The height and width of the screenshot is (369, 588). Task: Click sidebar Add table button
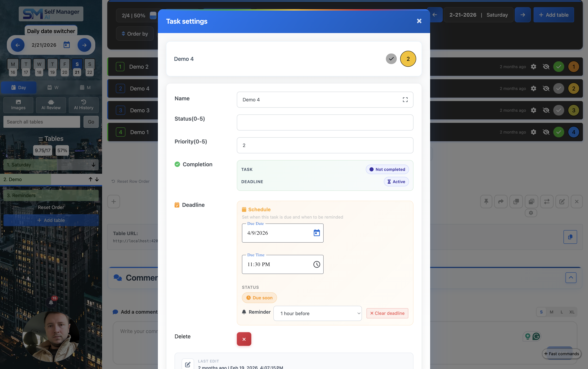51,220
